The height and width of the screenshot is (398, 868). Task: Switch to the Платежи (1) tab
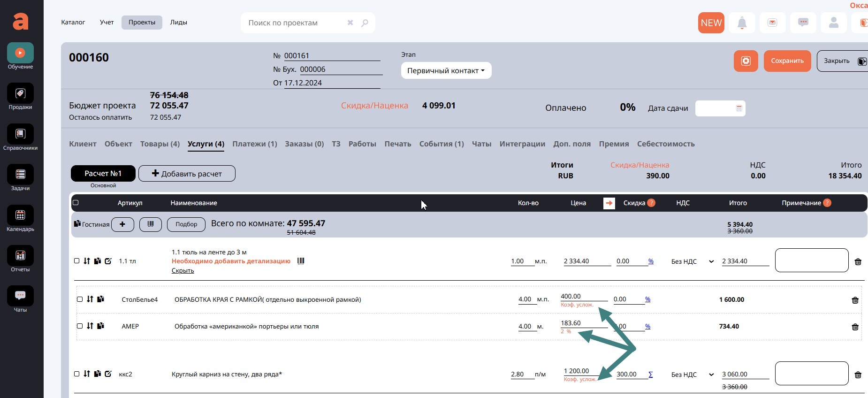tap(254, 144)
